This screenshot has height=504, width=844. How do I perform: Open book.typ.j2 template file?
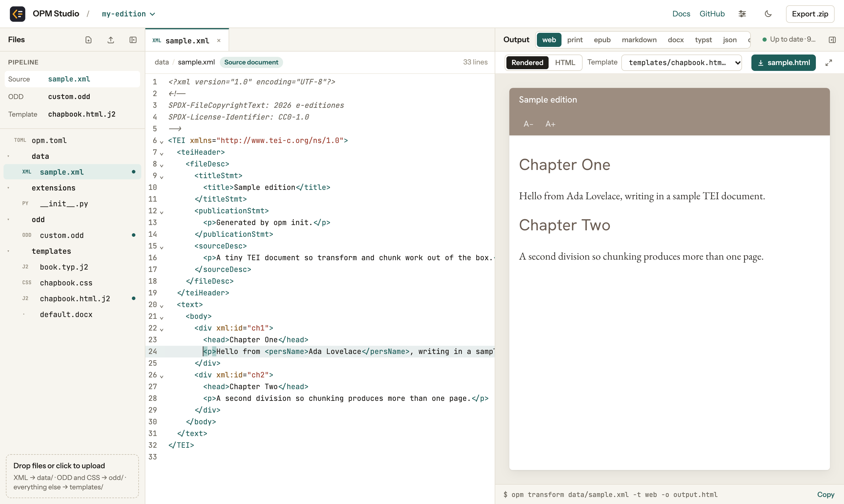click(72, 267)
